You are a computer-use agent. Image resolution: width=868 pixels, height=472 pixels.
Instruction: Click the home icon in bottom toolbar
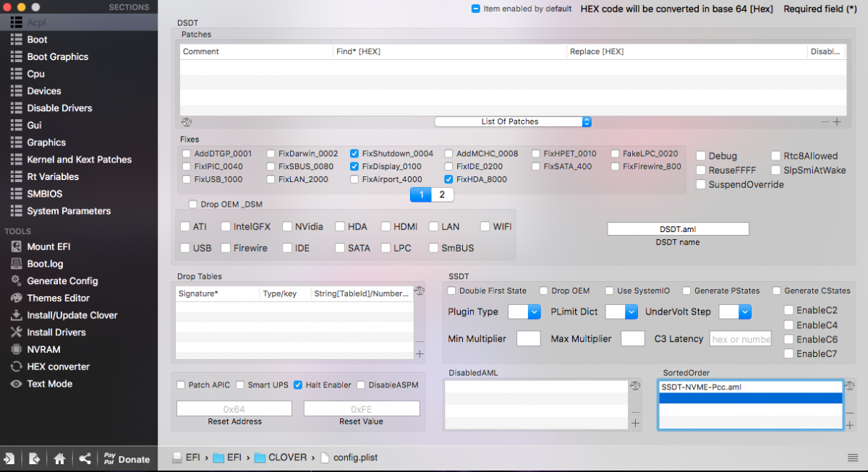click(x=60, y=459)
